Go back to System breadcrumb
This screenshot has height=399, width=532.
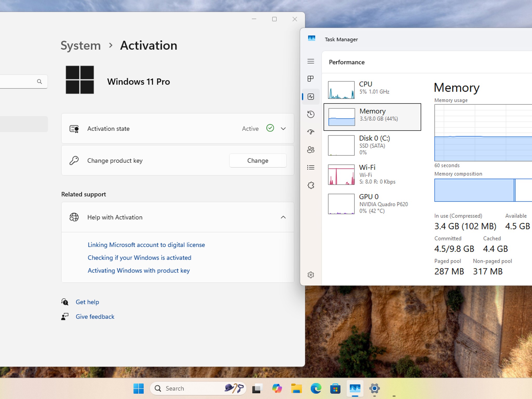[x=81, y=45]
